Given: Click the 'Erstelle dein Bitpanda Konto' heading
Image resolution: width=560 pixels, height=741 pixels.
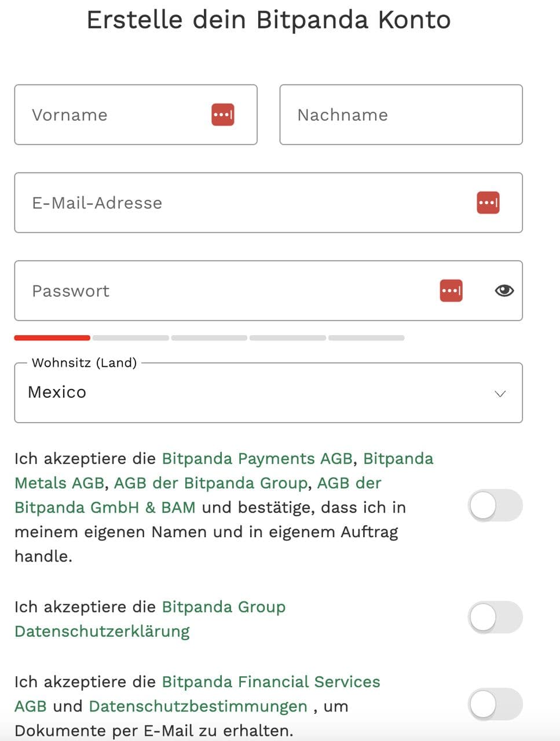Looking at the screenshot, I should [268, 20].
